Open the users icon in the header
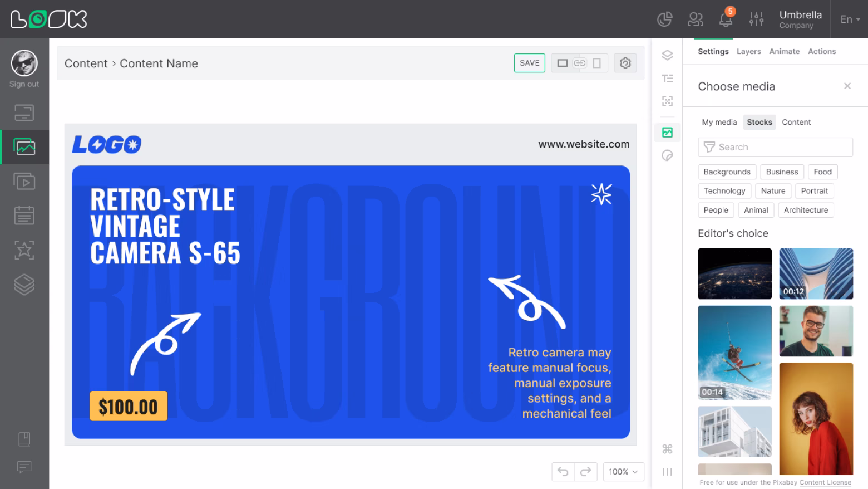The width and height of the screenshot is (868, 489). tap(695, 19)
